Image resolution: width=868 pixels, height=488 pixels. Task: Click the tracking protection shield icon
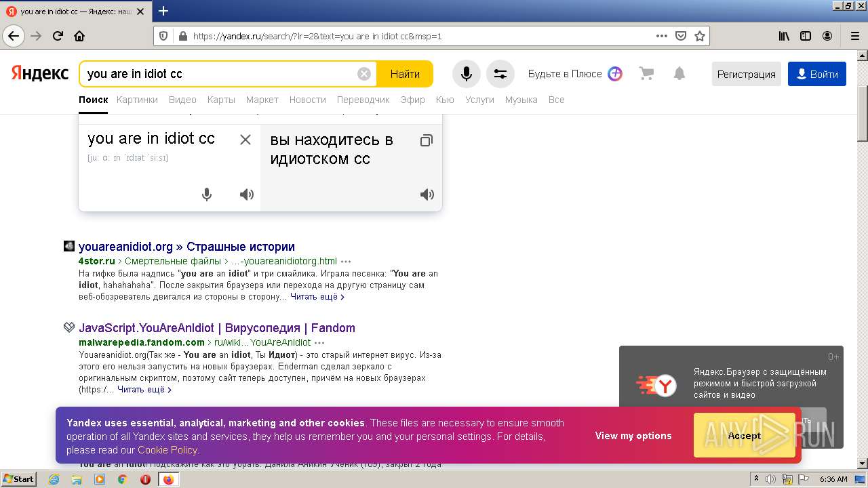163,36
